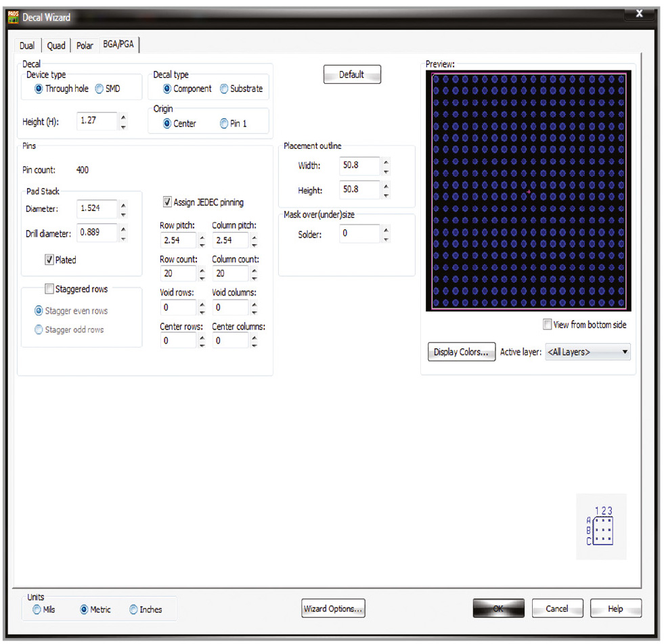
Task: Click the BGA pad array preview
Action: tap(529, 191)
